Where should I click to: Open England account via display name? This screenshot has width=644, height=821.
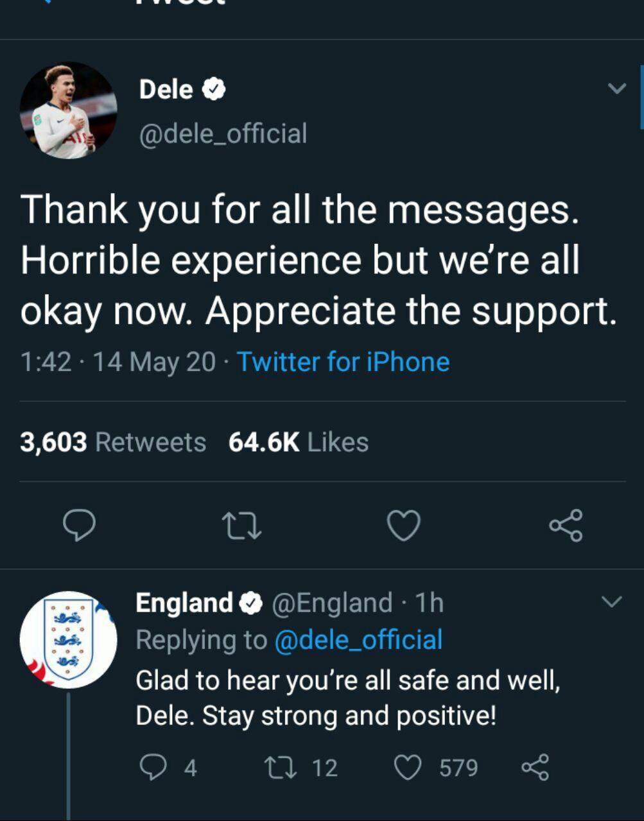(184, 603)
